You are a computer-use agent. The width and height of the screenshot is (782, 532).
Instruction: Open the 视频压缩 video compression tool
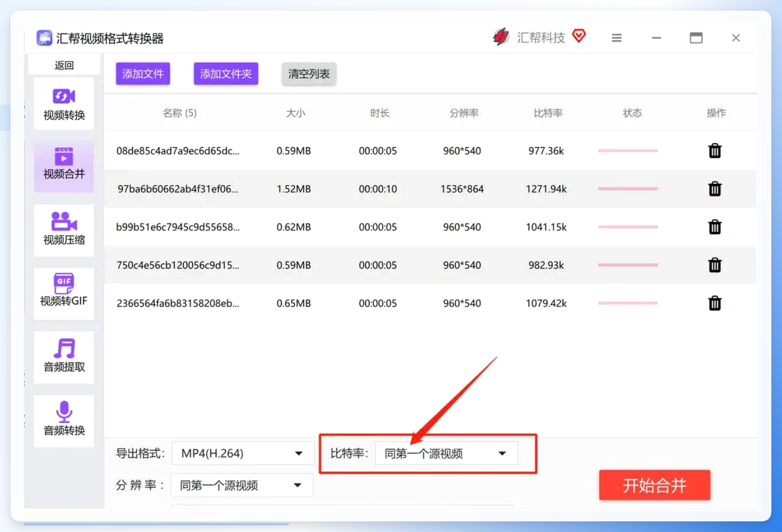point(64,231)
